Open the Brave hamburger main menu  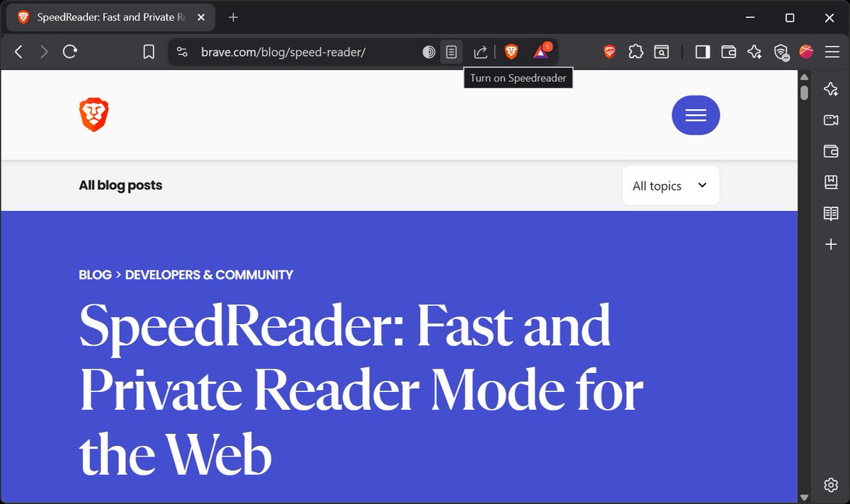[x=831, y=52]
